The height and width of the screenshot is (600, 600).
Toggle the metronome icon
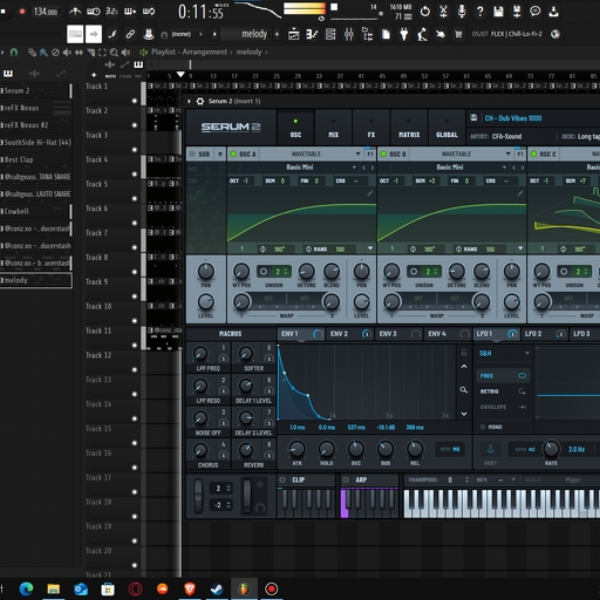click(75, 11)
